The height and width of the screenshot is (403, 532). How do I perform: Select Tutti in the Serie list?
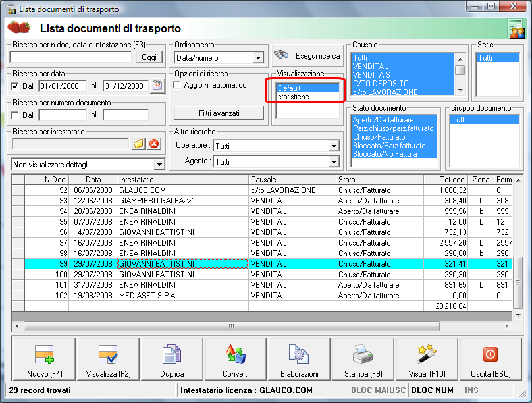[498, 58]
